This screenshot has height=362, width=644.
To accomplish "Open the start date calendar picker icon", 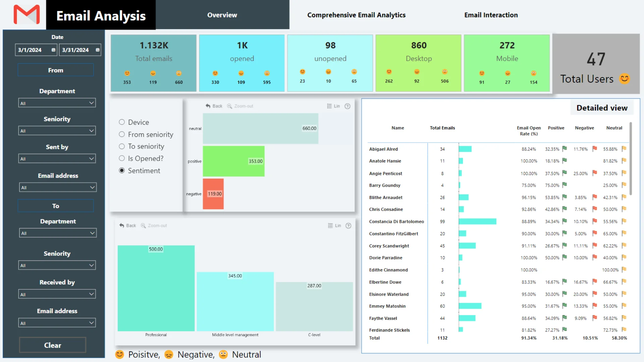I will 53,50.
